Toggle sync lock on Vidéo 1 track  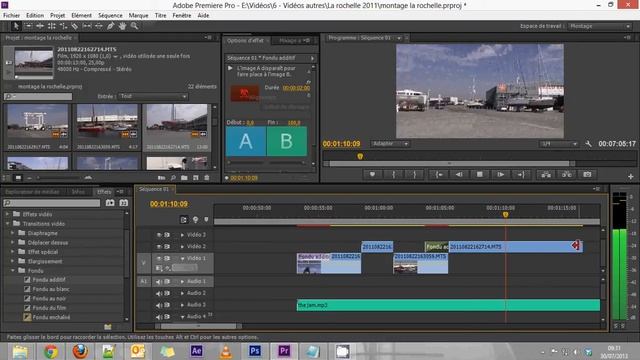(x=167, y=258)
